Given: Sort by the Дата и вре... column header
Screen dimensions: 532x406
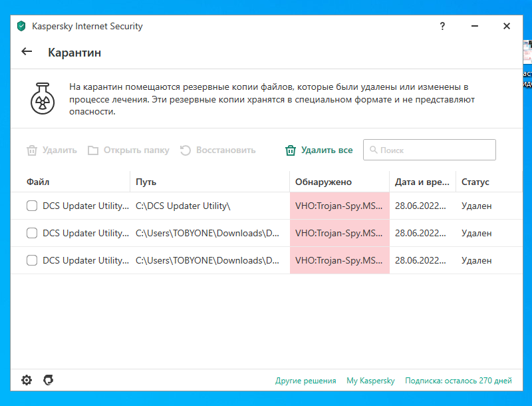Looking at the screenshot, I should click(x=422, y=182).
